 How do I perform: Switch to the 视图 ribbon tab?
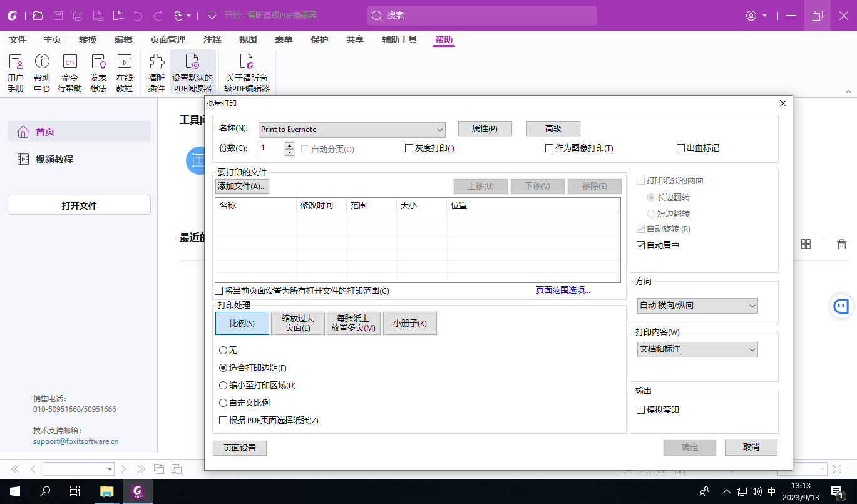click(248, 39)
